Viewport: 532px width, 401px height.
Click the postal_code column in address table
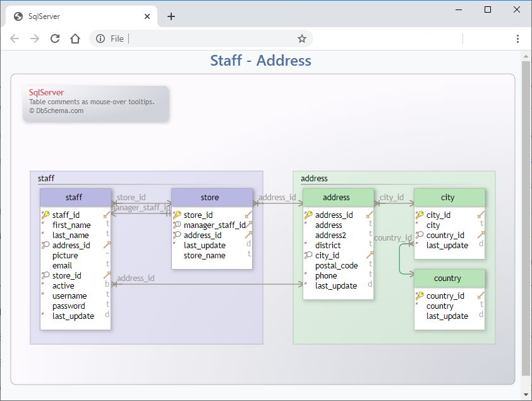coord(336,266)
